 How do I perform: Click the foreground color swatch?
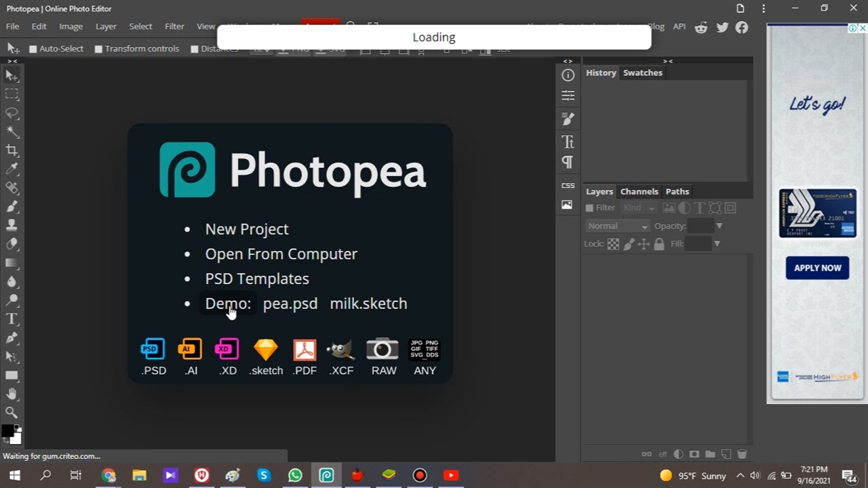click(7, 431)
